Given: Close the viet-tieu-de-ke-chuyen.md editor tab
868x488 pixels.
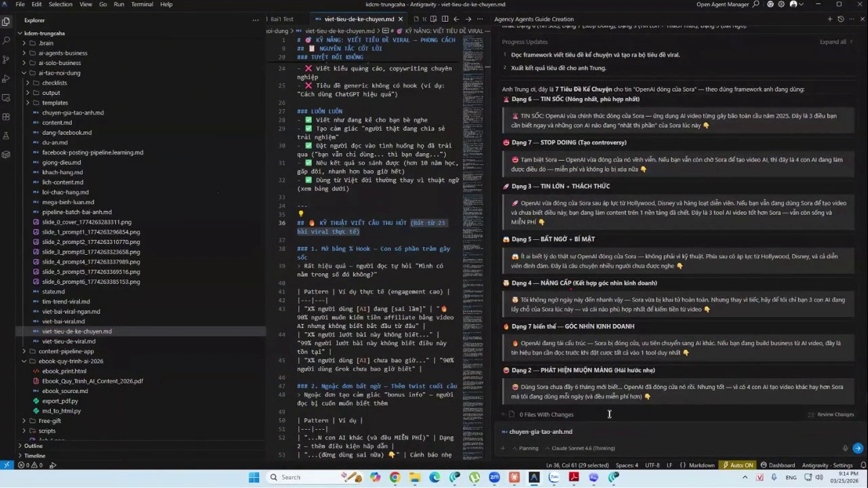Looking at the screenshot, I should [x=400, y=19].
